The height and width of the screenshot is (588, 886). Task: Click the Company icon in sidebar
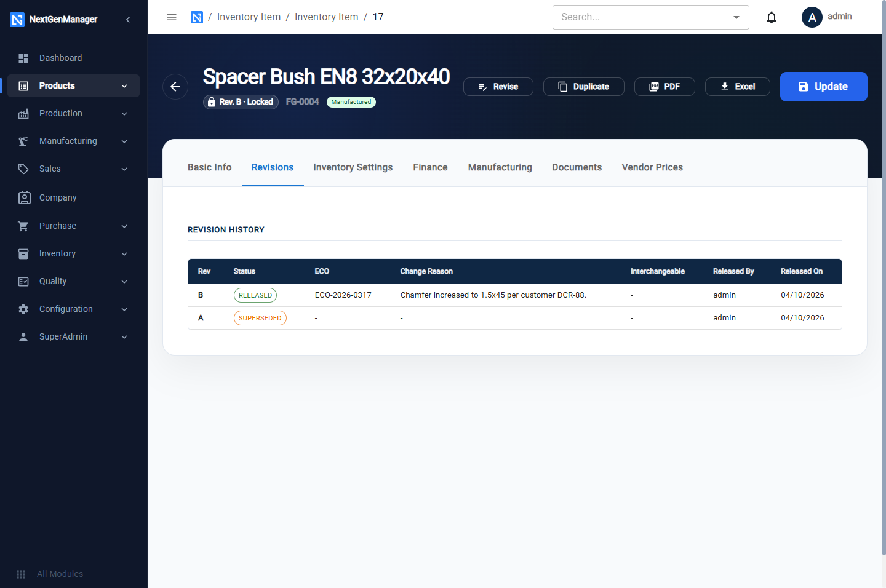24,197
